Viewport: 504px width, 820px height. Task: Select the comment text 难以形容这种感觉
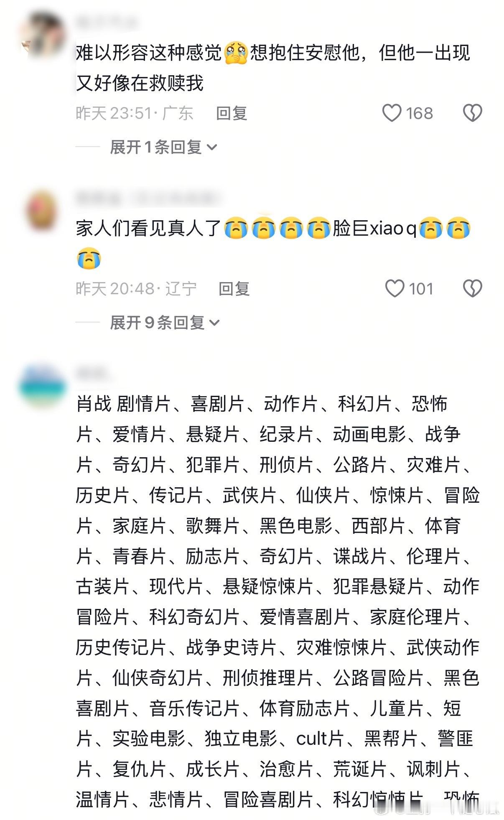[x=149, y=53]
